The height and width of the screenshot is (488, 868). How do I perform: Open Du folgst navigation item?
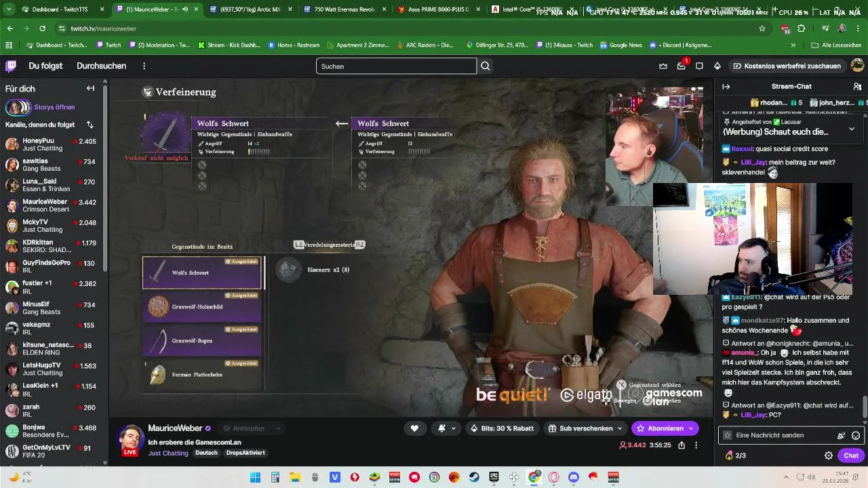click(x=45, y=66)
